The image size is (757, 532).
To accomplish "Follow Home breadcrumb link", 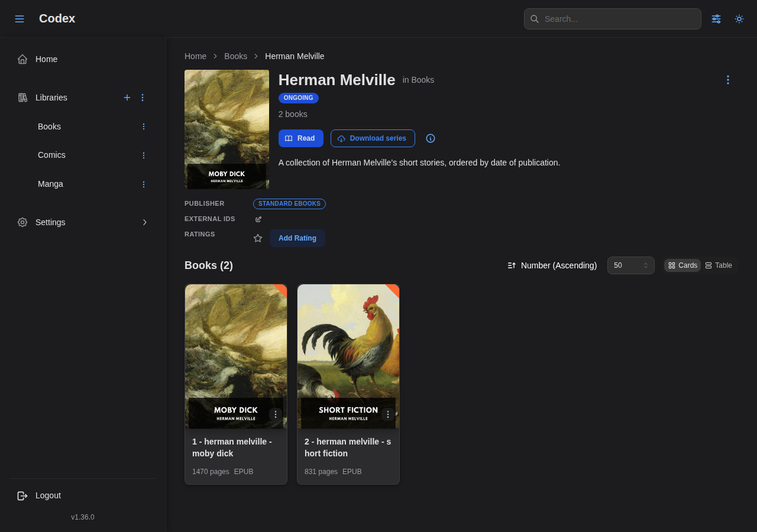I will pos(195,56).
